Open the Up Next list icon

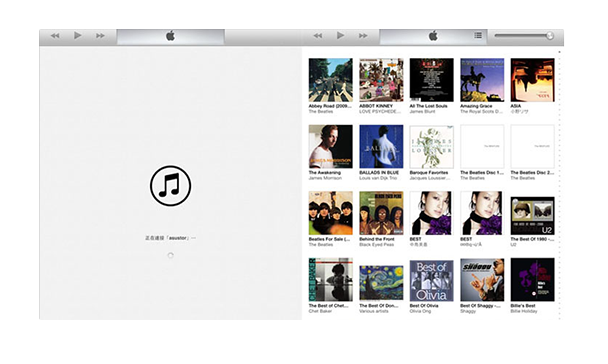click(x=478, y=35)
